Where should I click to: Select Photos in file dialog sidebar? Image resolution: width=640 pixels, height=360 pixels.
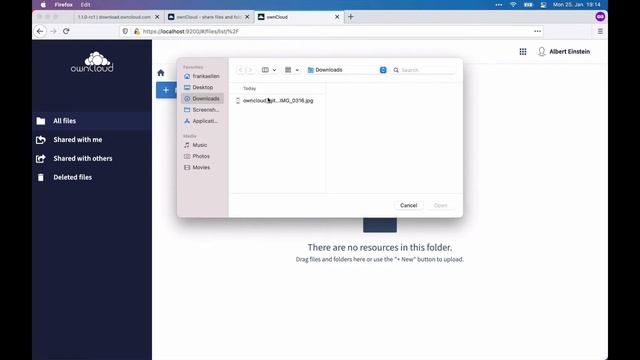[202, 156]
